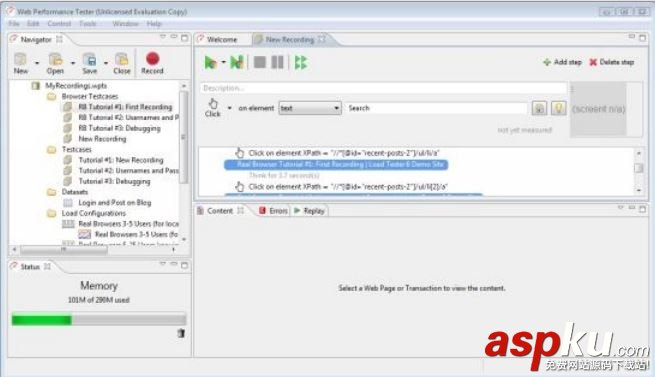
Task: Open the File menu
Action: pyautogui.click(x=14, y=23)
